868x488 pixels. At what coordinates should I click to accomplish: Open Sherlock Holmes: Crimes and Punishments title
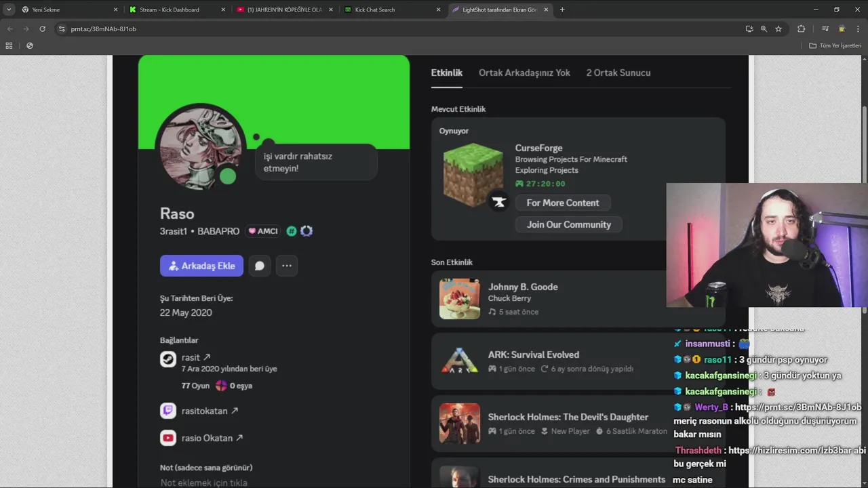(x=576, y=479)
